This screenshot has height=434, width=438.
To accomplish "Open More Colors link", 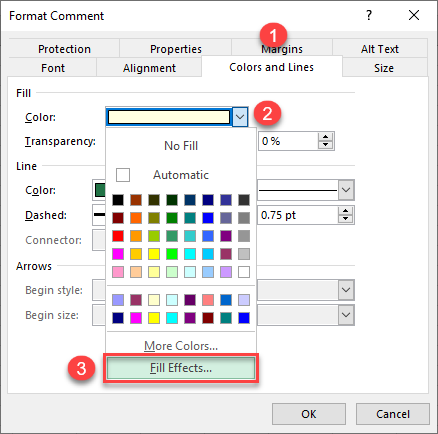I will [181, 346].
